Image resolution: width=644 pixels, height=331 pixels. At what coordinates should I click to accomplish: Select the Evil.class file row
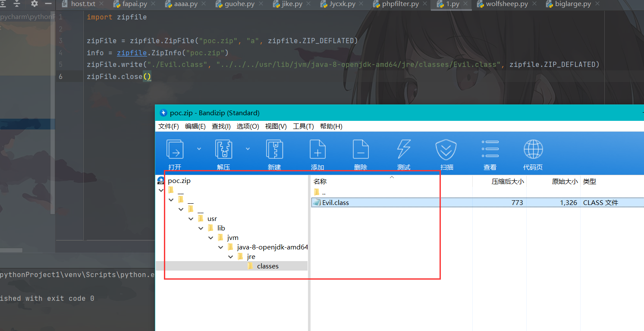(x=477, y=202)
